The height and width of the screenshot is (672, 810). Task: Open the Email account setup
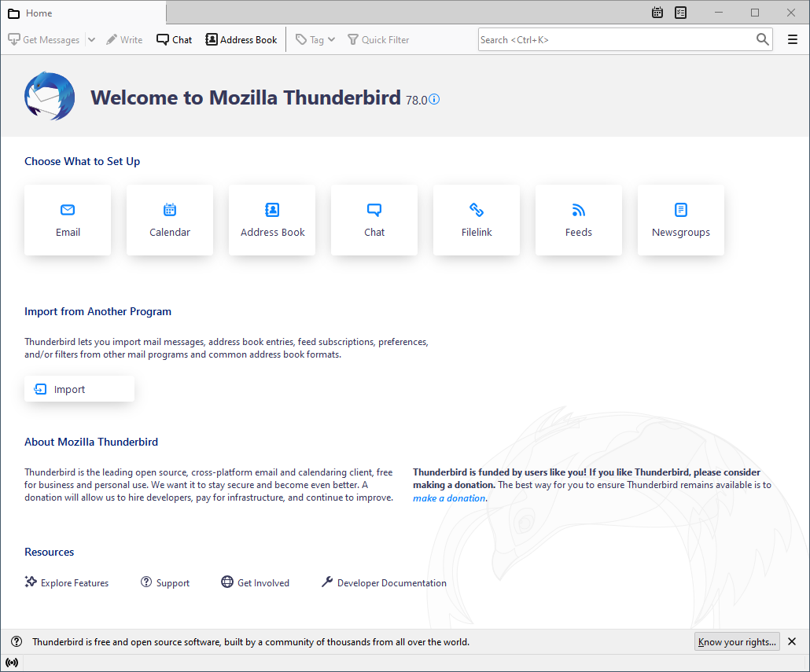67,220
